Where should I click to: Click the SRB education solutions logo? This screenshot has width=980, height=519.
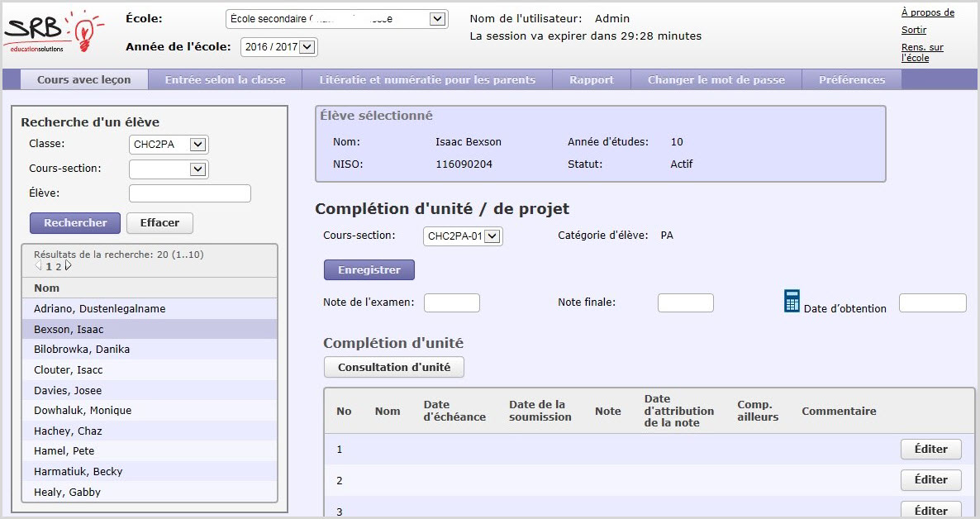pos(48,33)
